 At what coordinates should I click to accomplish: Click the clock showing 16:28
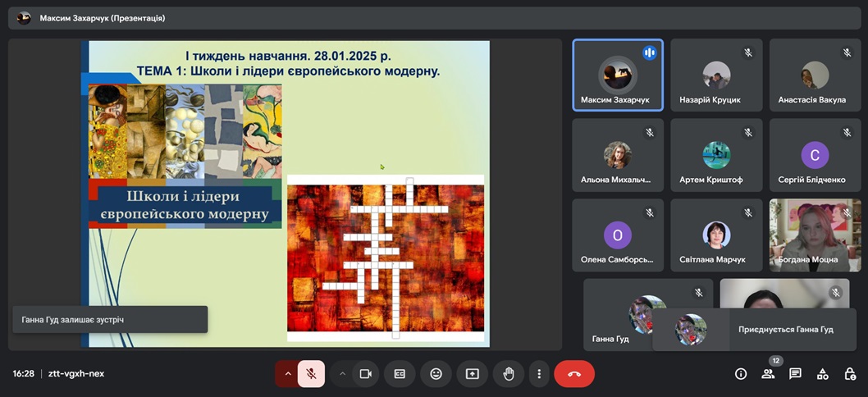[23, 374]
